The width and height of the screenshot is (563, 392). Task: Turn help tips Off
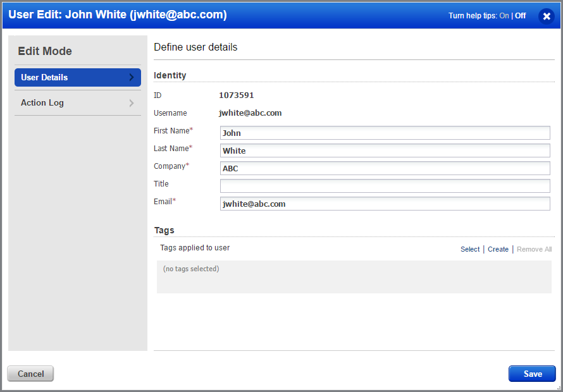[x=519, y=15]
